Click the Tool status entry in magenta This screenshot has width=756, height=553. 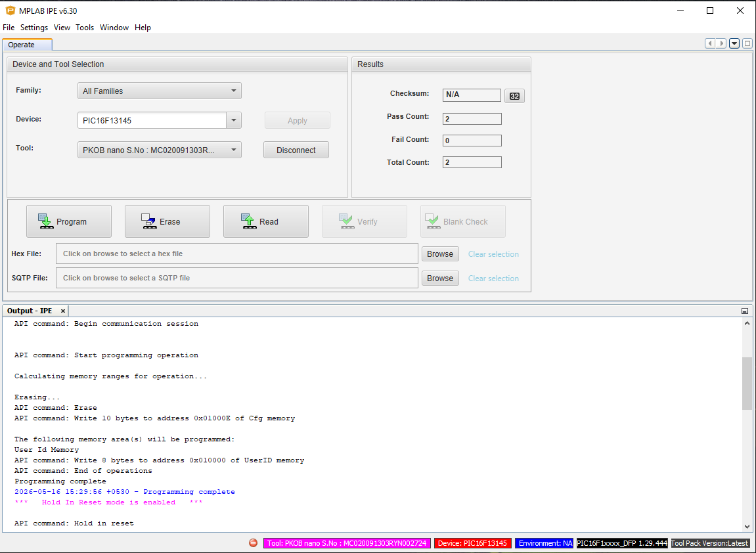tap(347, 543)
